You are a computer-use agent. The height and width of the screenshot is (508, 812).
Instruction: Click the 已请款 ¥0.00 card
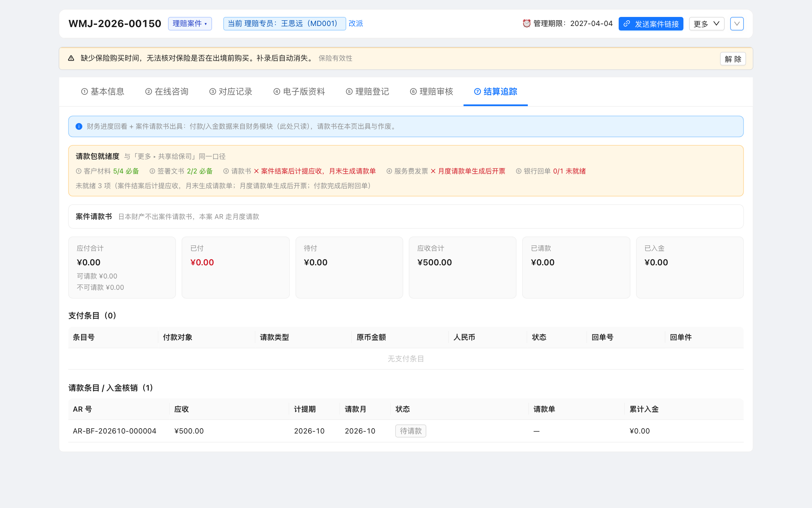click(576, 268)
